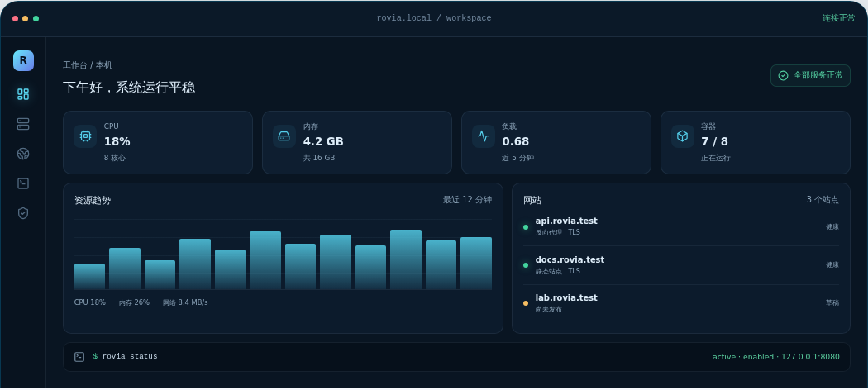Open the shield security icon in sidebar
868x390 pixels.
pyautogui.click(x=23, y=213)
